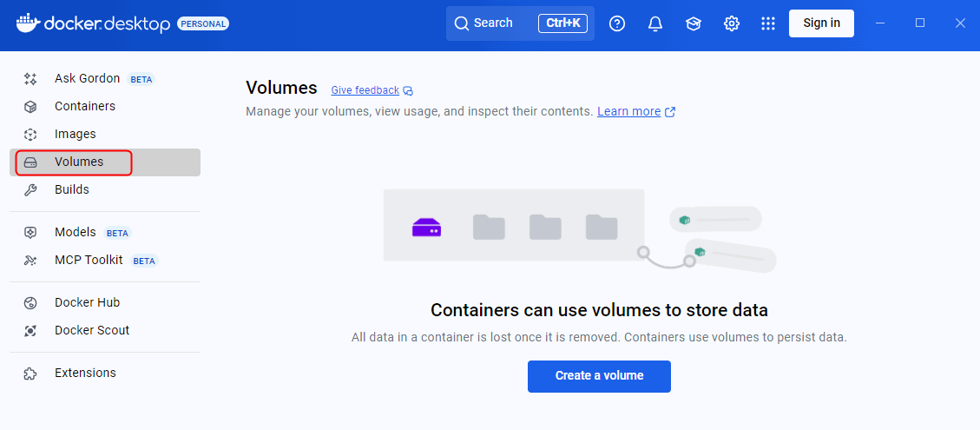Click the Sign in button
Viewport: 980px width, 430px height.
pos(821,23)
